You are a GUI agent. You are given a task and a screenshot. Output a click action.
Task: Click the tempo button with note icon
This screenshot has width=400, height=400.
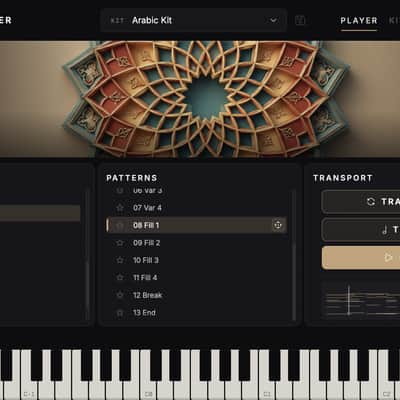pos(361,230)
